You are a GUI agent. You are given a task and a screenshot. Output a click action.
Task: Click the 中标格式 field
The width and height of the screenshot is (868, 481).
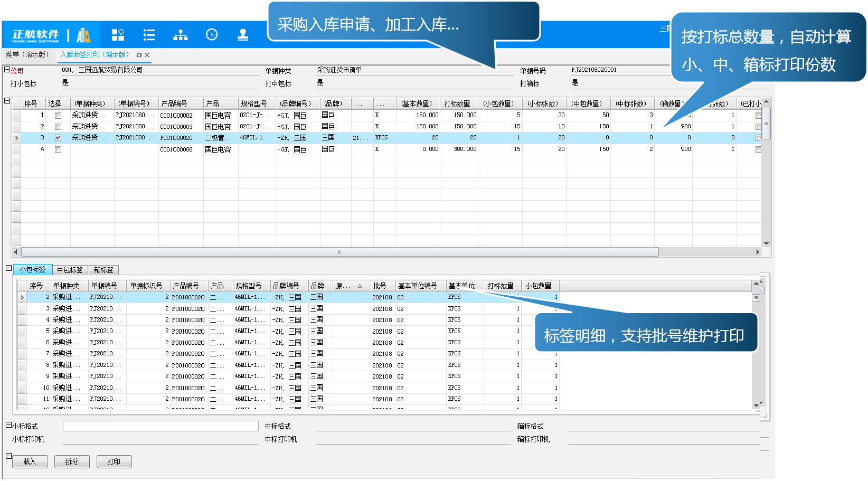pyautogui.click(x=413, y=426)
